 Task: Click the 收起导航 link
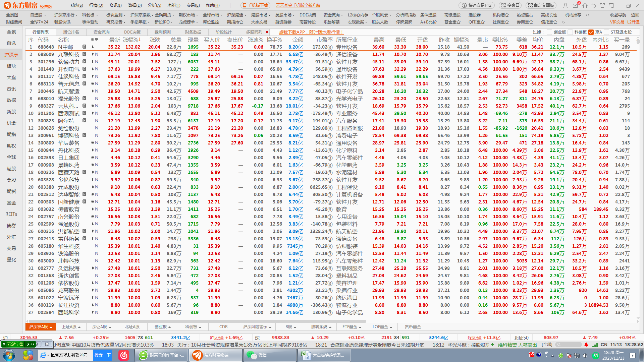pos(618,15)
